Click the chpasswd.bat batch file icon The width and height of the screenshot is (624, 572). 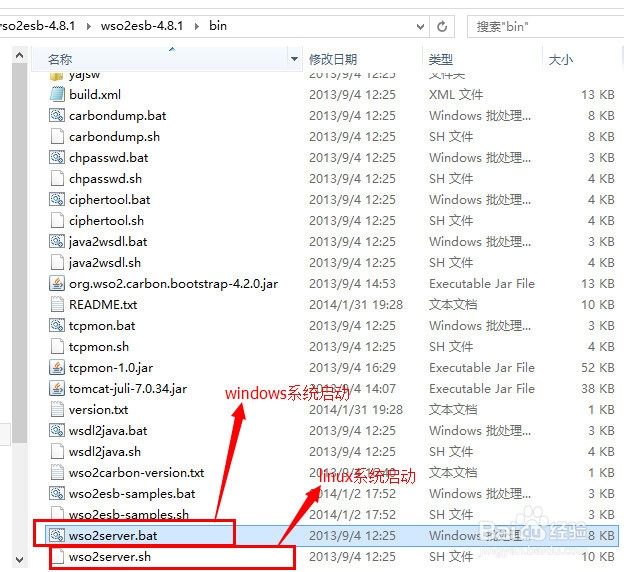click(57, 158)
